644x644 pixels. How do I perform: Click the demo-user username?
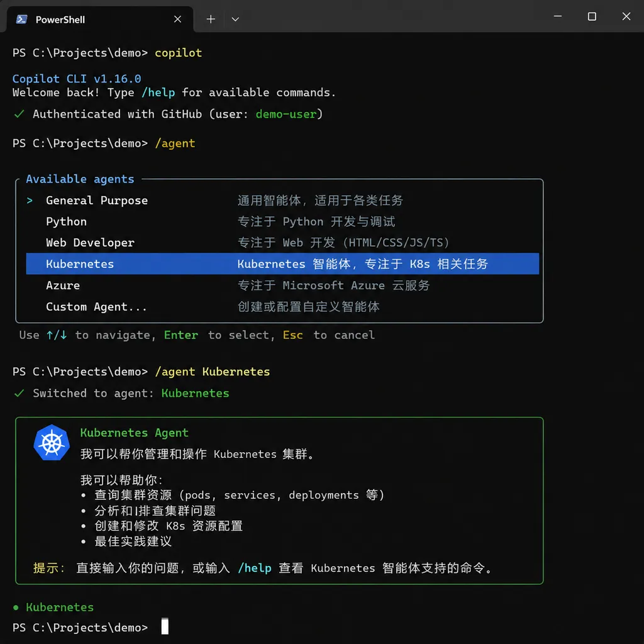(286, 114)
